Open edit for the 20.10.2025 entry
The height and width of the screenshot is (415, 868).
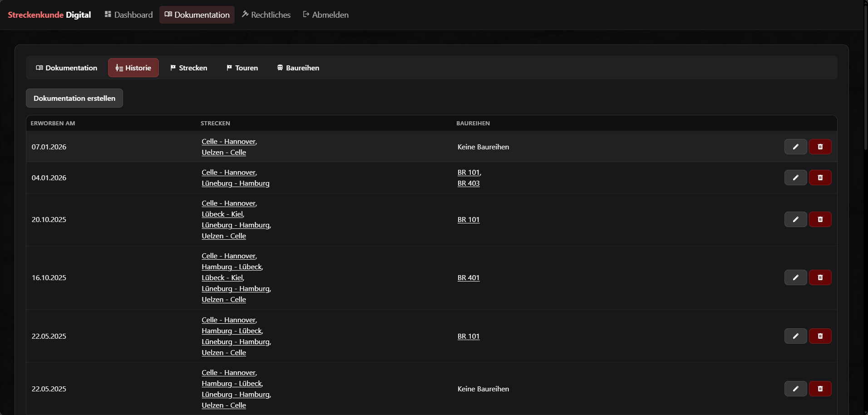[x=795, y=219]
